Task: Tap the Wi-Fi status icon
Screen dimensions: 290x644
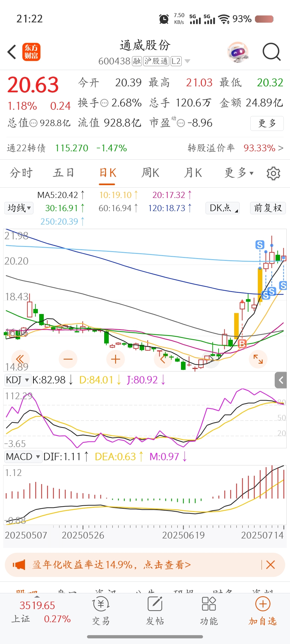Action: (x=224, y=19)
